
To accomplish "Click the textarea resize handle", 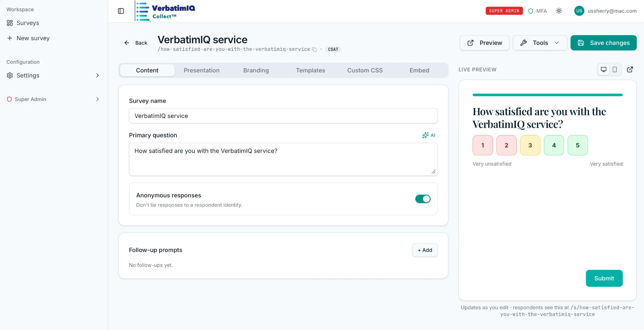I will pos(433,172).
